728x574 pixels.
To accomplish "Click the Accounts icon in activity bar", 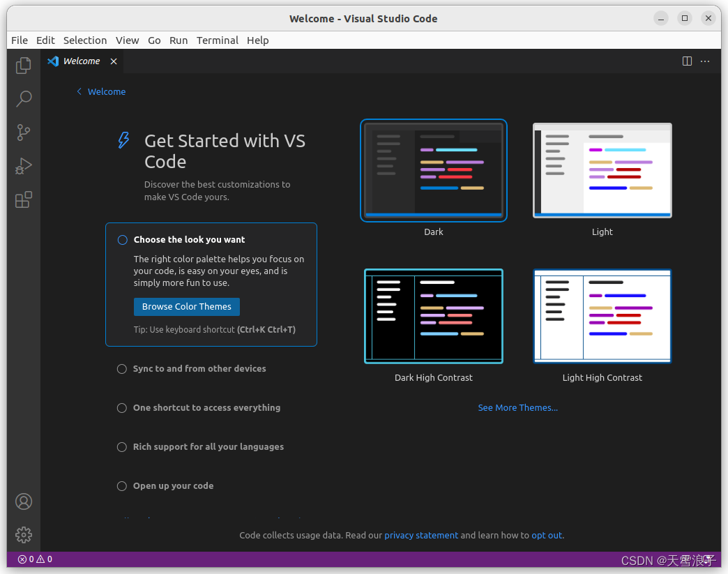I will [24, 501].
